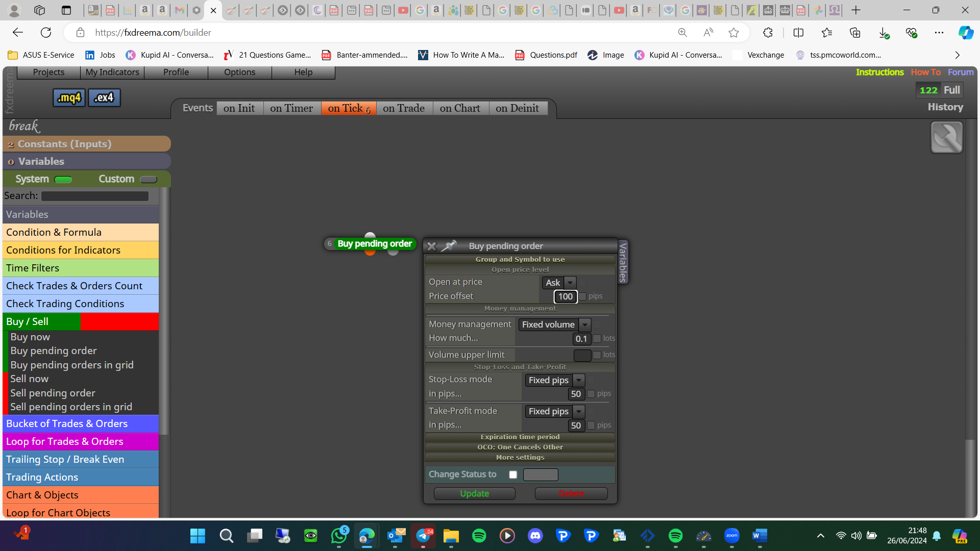Open the Projects menu
This screenshot has width=980, height=551.
point(48,72)
